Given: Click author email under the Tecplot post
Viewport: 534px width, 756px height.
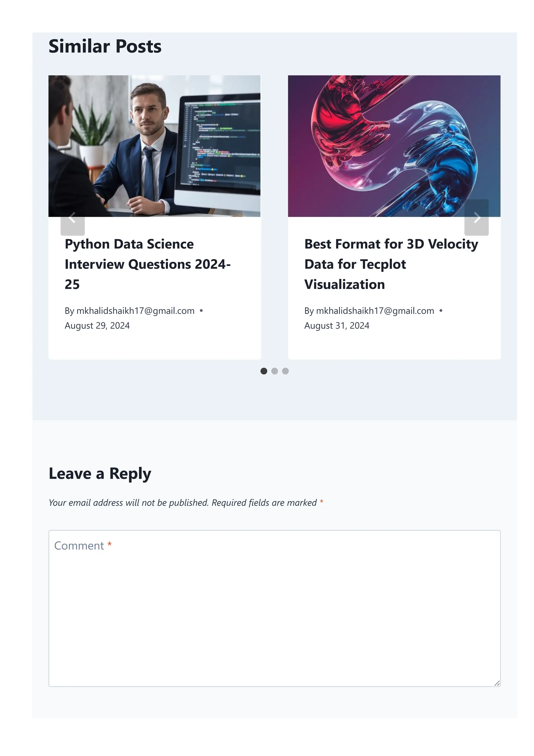Looking at the screenshot, I should click(375, 311).
